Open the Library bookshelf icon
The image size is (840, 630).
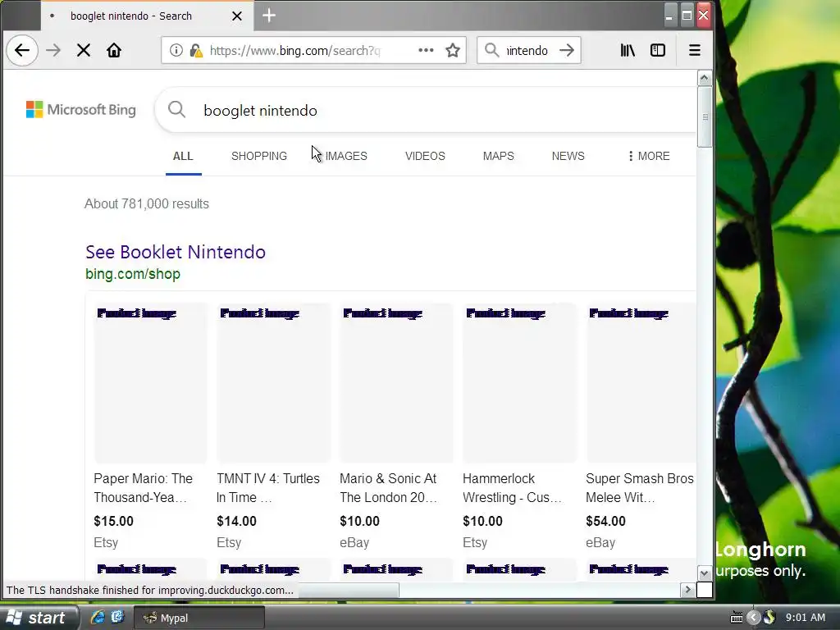point(628,50)
